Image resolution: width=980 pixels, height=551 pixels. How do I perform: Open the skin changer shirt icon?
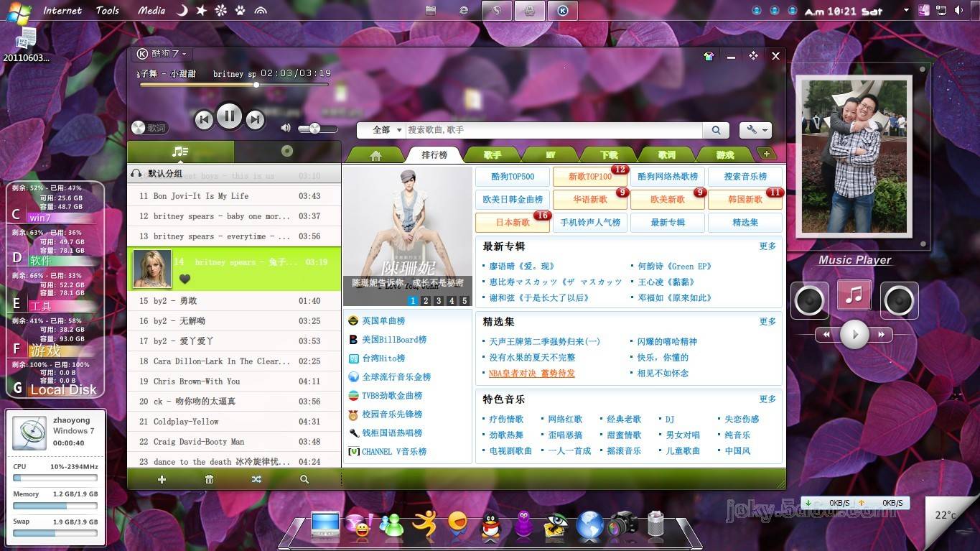[x=709, y=56]
